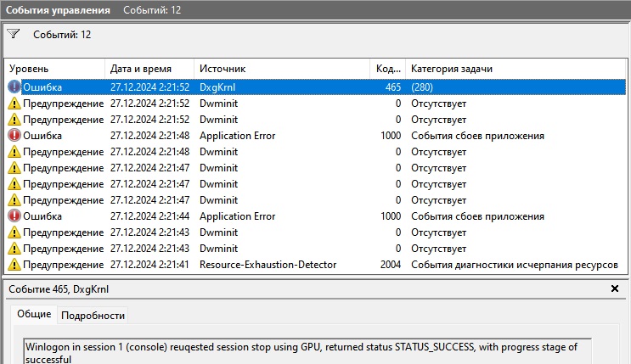Screen dimensions: 631x364
Task: Select the Application Error event at 2:21:48
Action: [x=237, y=136]
